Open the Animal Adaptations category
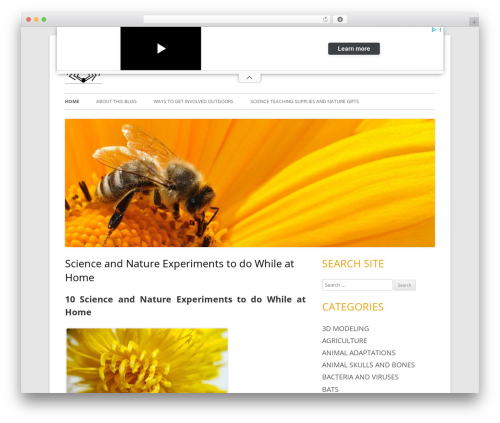This screenshot has width=500, height=423. coord(359,353)
